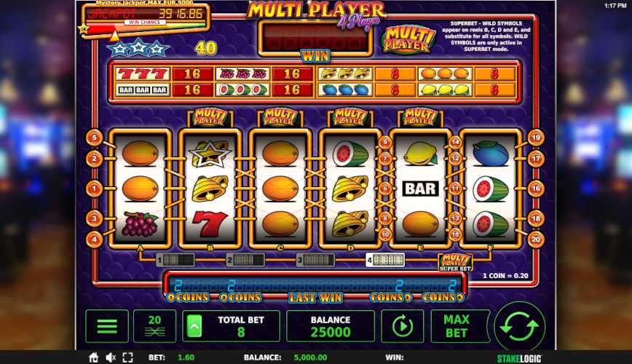The image size is (632, 364).
Task: Click payline marker number 5
Action: (95, 138)
